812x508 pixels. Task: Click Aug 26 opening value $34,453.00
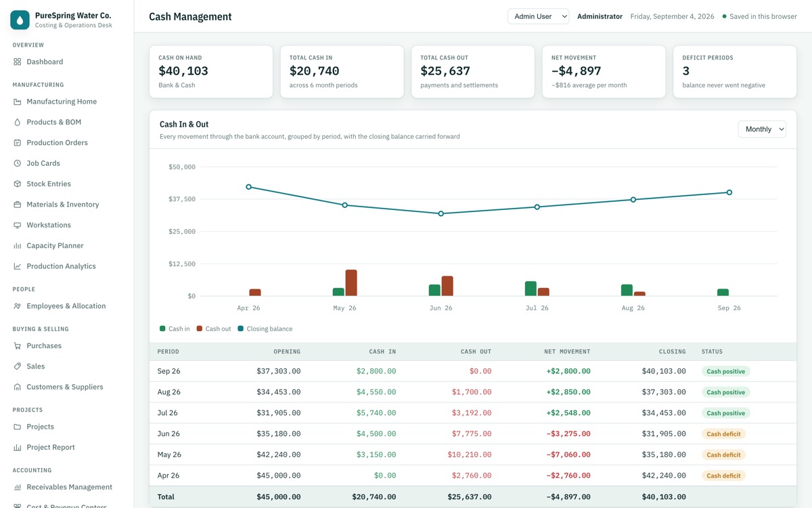278,392
